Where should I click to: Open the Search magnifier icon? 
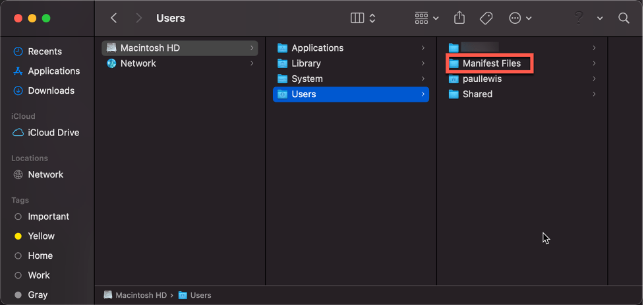click(624, 18)
